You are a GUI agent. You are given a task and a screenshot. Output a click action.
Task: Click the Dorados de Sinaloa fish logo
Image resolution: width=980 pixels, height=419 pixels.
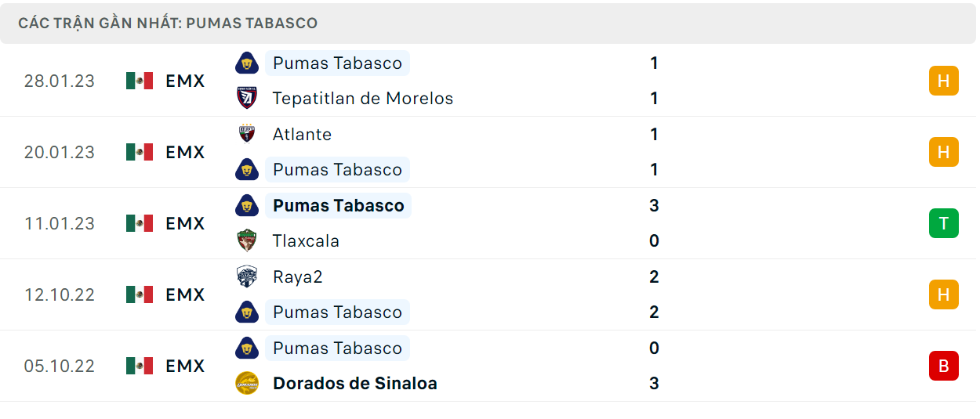coord(247,383)
